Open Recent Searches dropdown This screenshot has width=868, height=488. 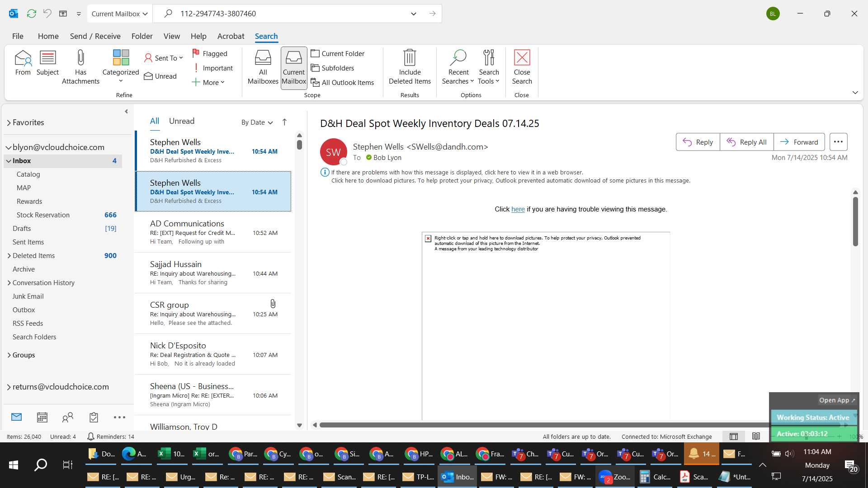click(x=458, y=67)
